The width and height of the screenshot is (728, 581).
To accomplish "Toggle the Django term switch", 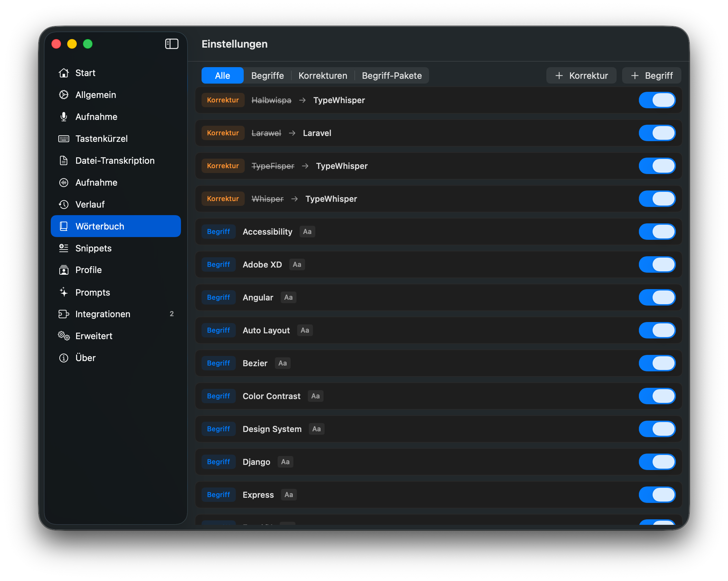I will pyautogui.click(x=657, y=462).
